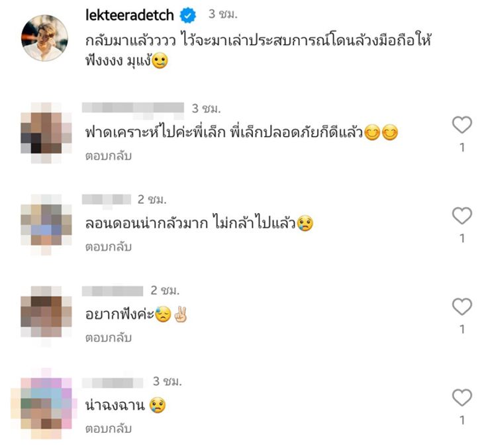482x448 pixels.
Task: View the like count under the first comment's heart
Action: coord(462,148)
